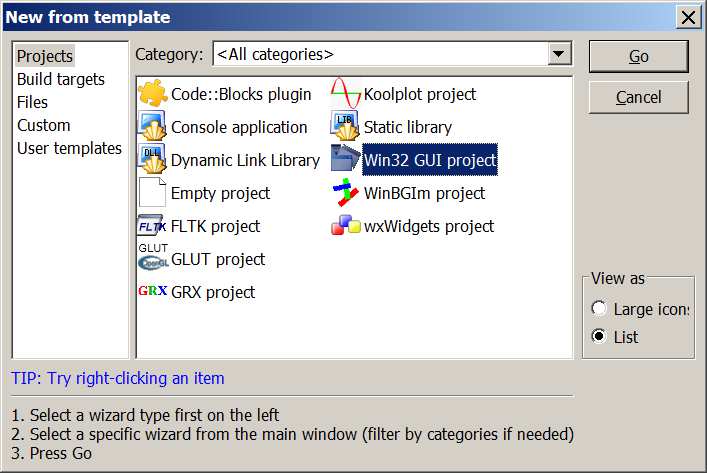Switch to Build targets wizard type
Viewport: 707px width, 473px height.
click(60, 79)
